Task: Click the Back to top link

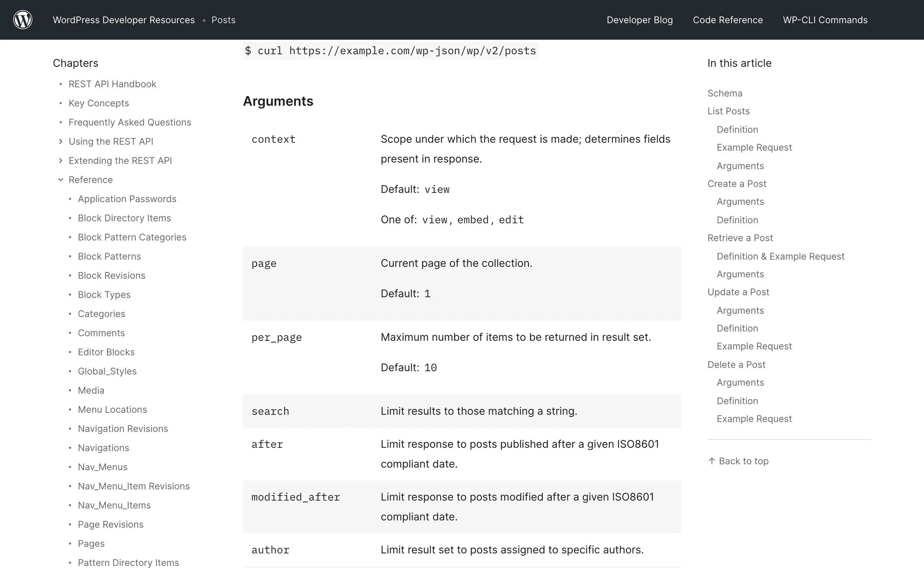Action: [738, 461]
